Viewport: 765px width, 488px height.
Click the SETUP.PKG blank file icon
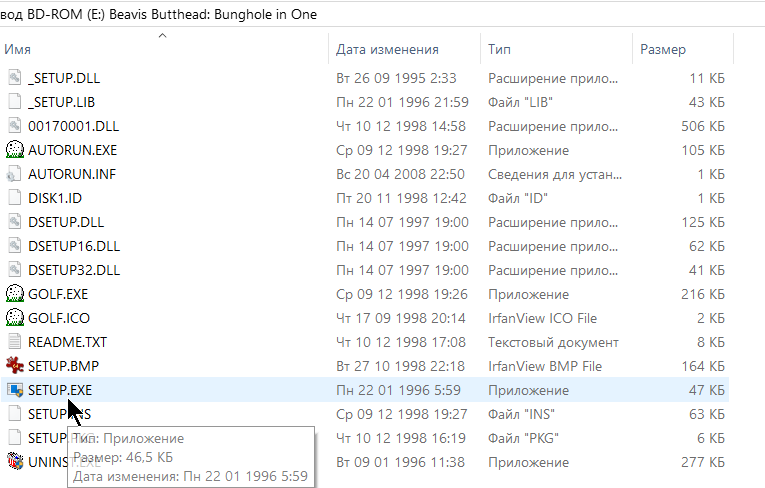click(x=15, y=438)
